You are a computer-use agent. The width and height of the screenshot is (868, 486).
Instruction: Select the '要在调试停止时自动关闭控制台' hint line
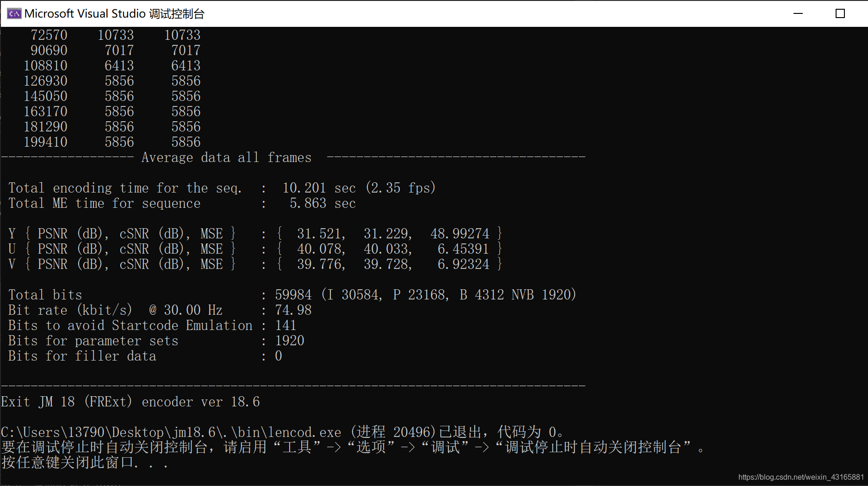[x=353, y=448]
